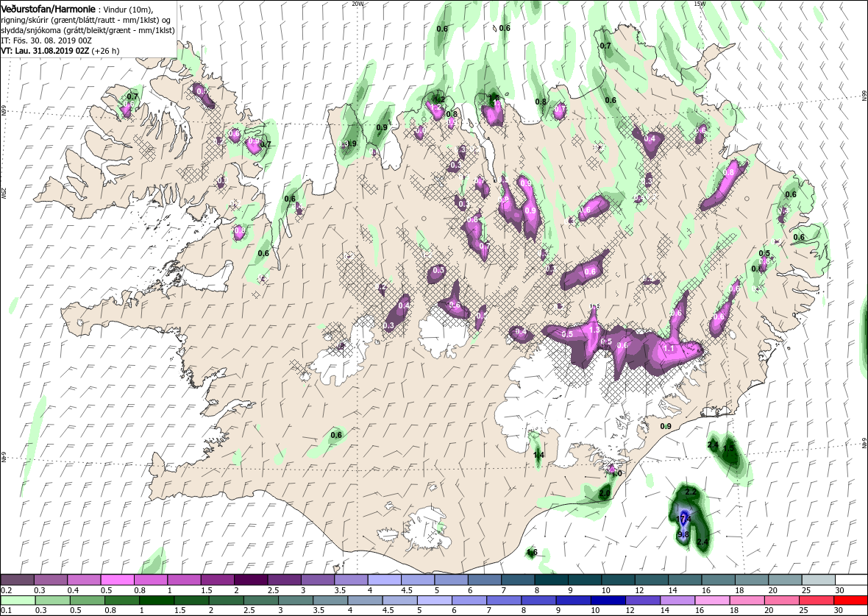Pick the light grey 25 snow-scale swatch

coord(818,579)
